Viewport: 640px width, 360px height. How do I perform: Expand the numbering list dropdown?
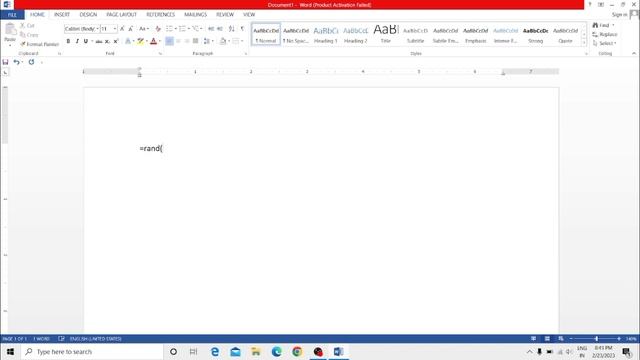tap(189, 29)
